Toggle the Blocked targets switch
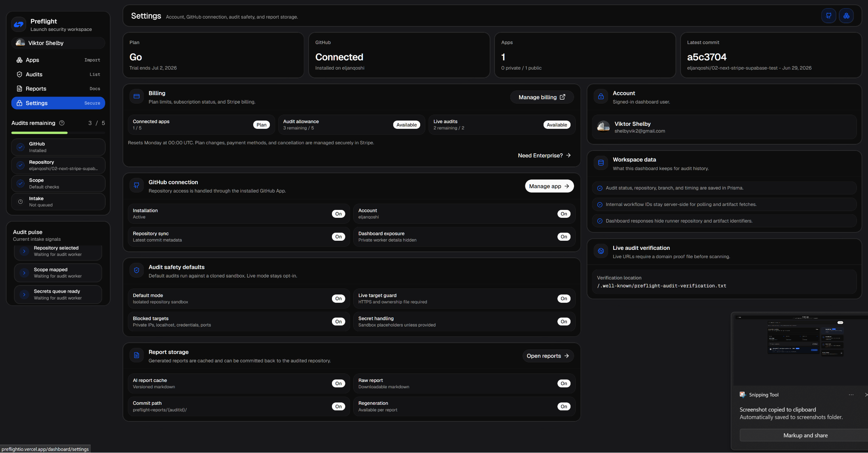The height and width of the screenshot is (453, 868). tap(338, 321)
